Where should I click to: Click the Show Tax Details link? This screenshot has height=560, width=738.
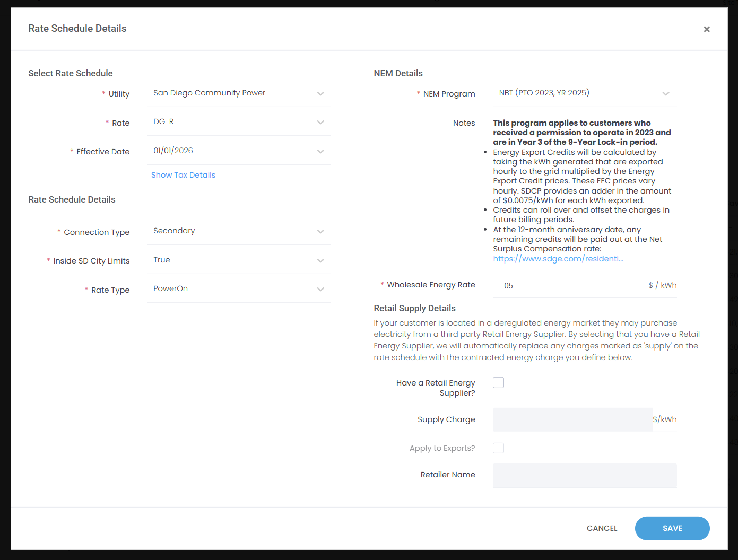click(183, 175)
